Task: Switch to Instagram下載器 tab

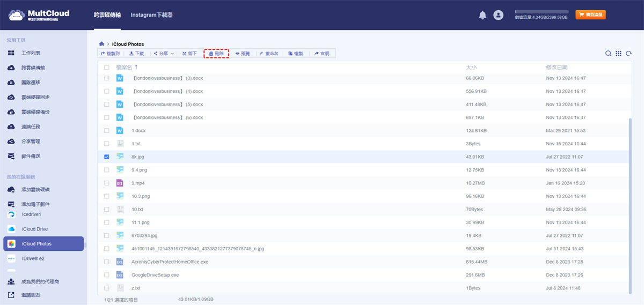Action: tap(151, 15)
